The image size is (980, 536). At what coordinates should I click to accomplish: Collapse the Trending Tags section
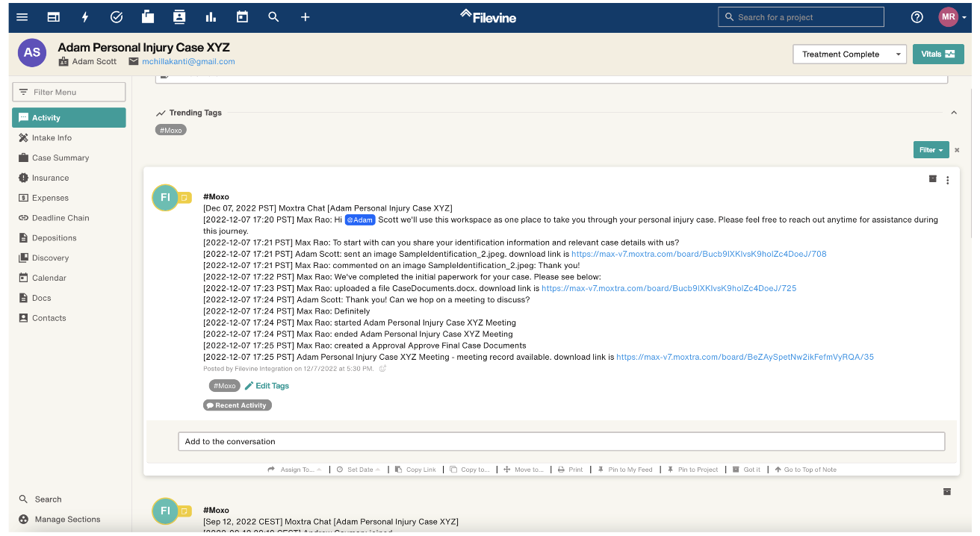[x=954, y=113]
